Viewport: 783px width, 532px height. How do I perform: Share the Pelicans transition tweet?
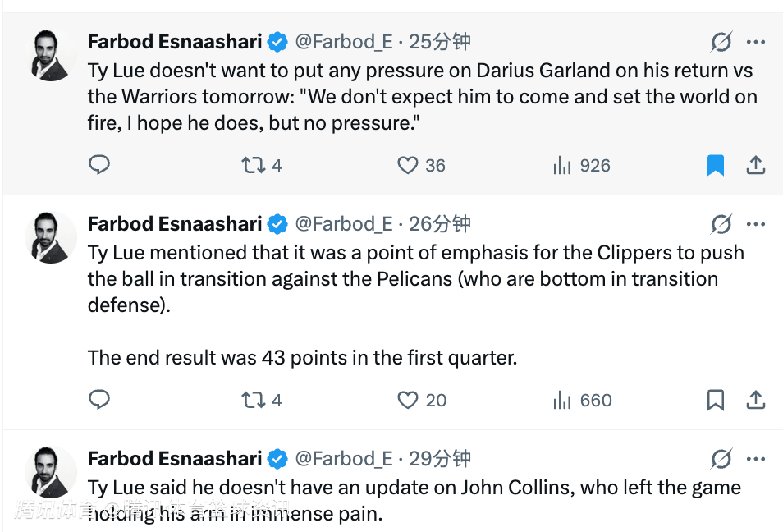point(756,400)
